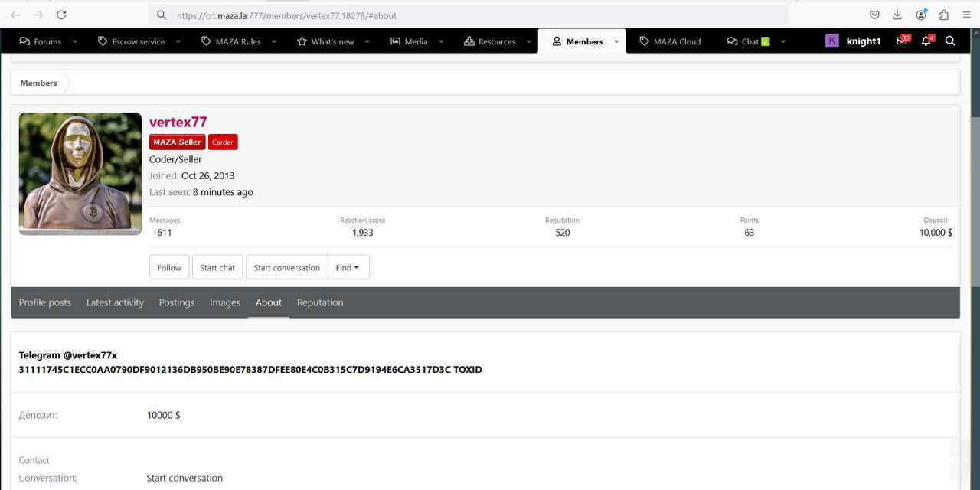Expand the MAZA Rules dropdown arrow
This screenshot has height=490, width=980.
pyautogui.click(x=273, y=41)
